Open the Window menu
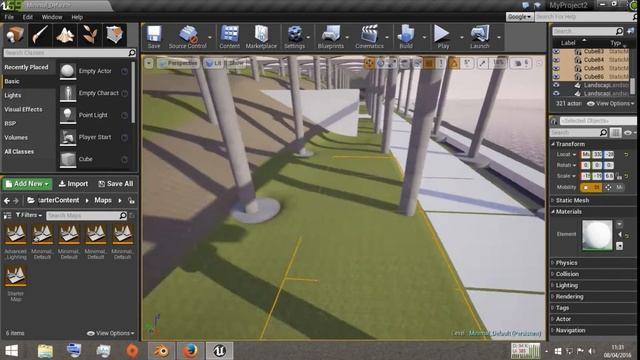The height and width of the screenshot is (360, 640). point(52,17)
